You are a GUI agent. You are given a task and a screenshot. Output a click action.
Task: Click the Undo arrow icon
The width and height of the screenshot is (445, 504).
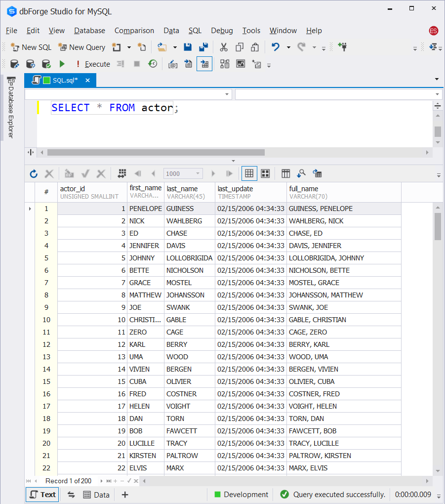click(x=276, y=47)
